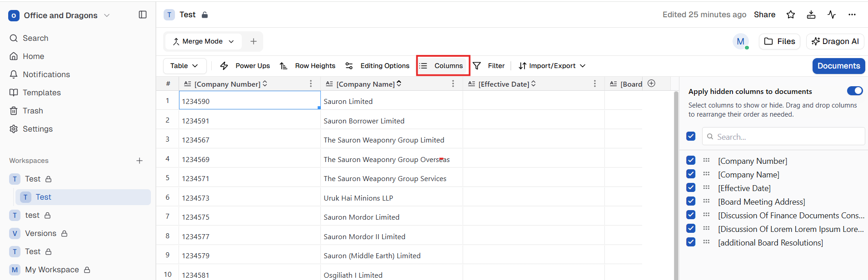Click the Documents button

click(838, 66)
